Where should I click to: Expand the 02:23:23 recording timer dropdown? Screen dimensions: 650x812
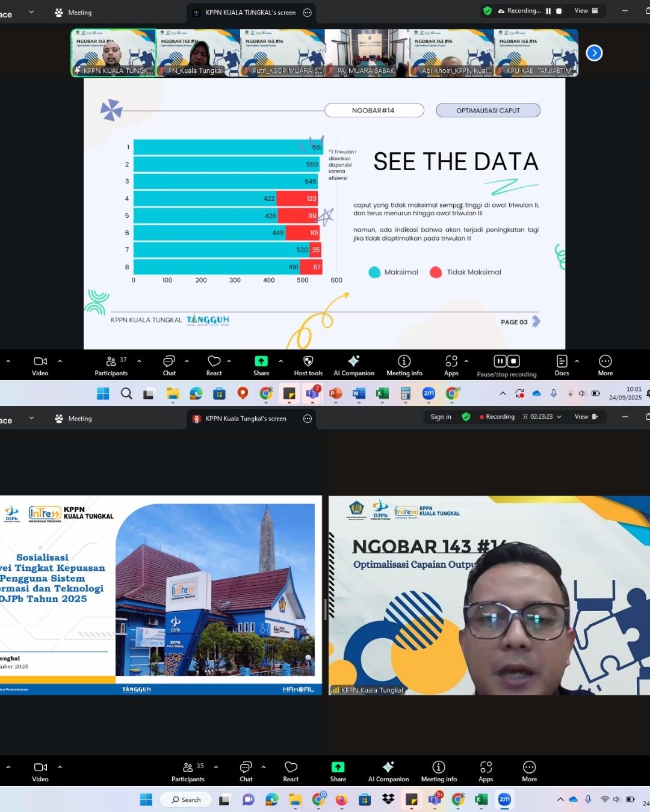pos(559,417)
